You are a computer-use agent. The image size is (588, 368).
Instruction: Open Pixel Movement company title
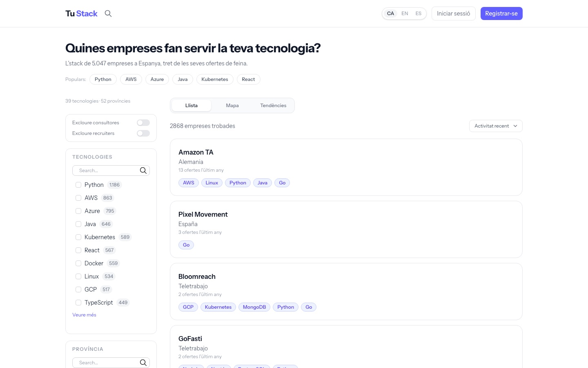203,214
